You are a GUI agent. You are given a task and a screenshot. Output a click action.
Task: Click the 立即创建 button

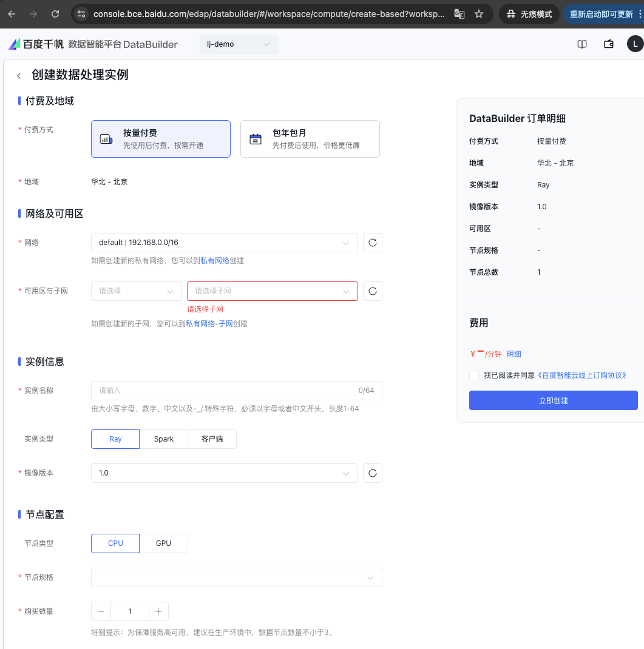pos(554,400)
